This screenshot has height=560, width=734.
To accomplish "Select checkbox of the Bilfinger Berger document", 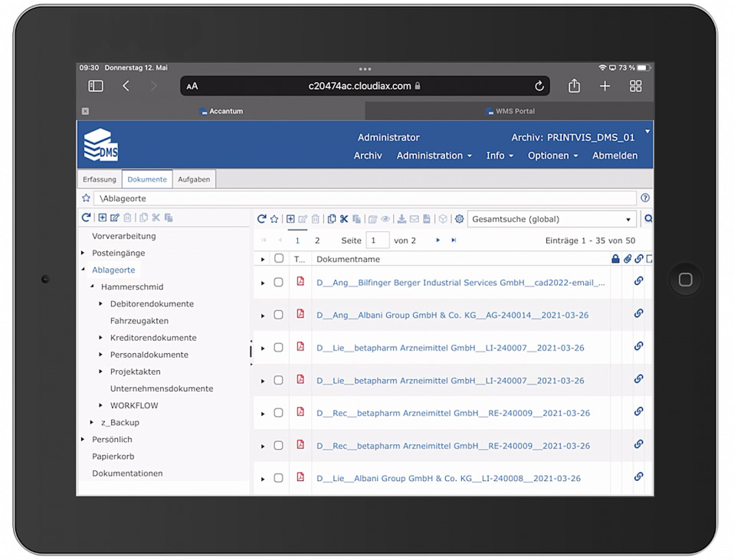I will pyautogui.click(x=279, y=283).
